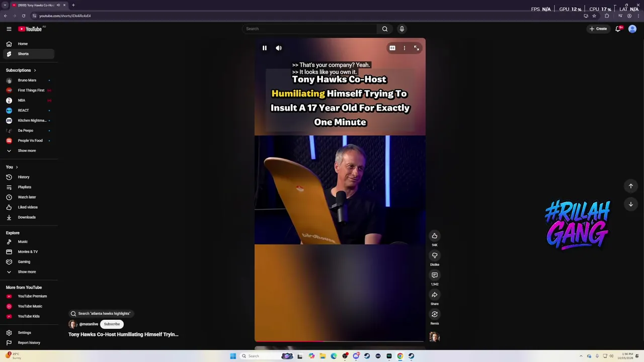Open History in sidebar
Screen dimensions: 644x362
pos(29,177)
